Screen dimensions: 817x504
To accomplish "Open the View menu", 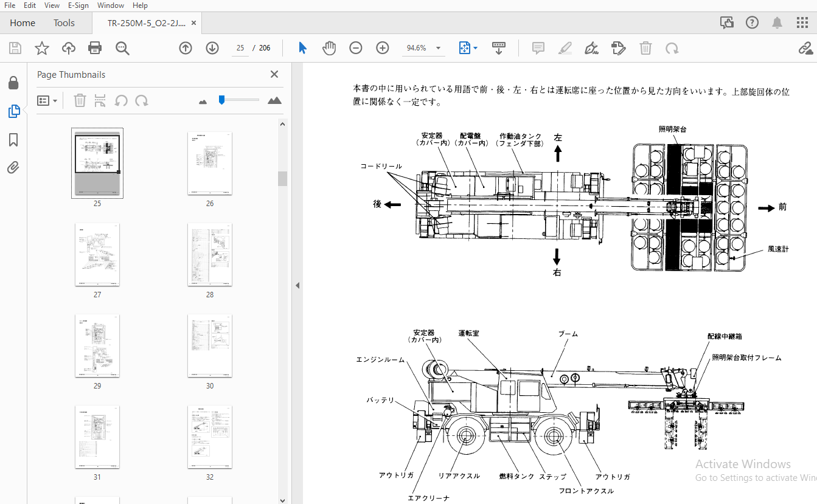I will click(x=52, y=5).
